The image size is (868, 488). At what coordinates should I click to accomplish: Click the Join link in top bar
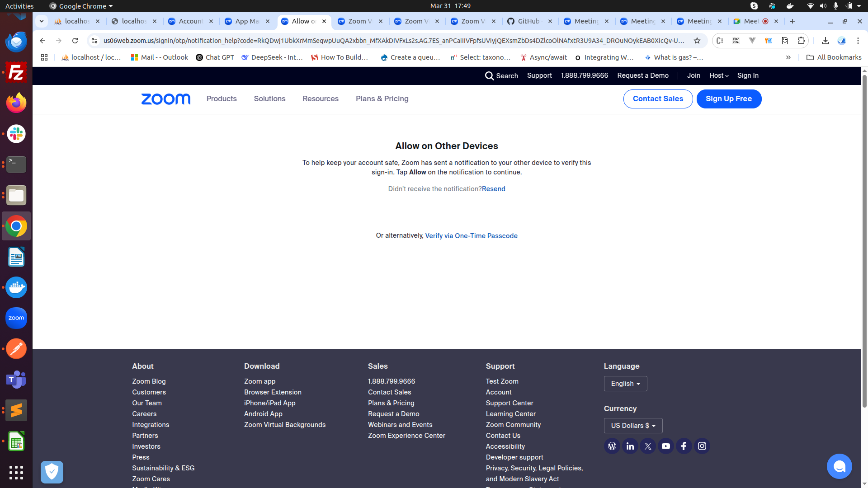click(x=693, y=75)
